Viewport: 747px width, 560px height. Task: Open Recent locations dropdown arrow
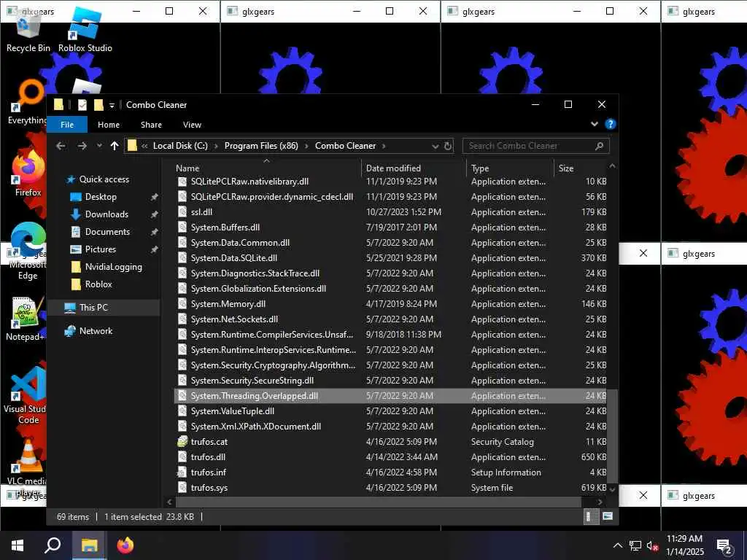pos(99,146)
